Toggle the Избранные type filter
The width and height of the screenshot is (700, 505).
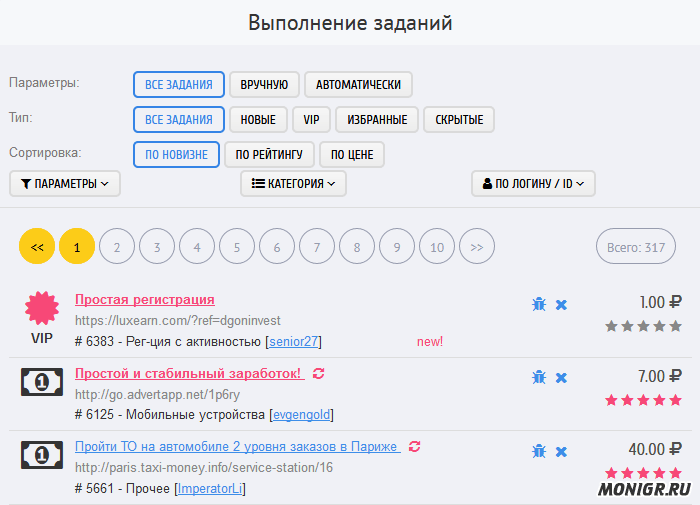376,120
